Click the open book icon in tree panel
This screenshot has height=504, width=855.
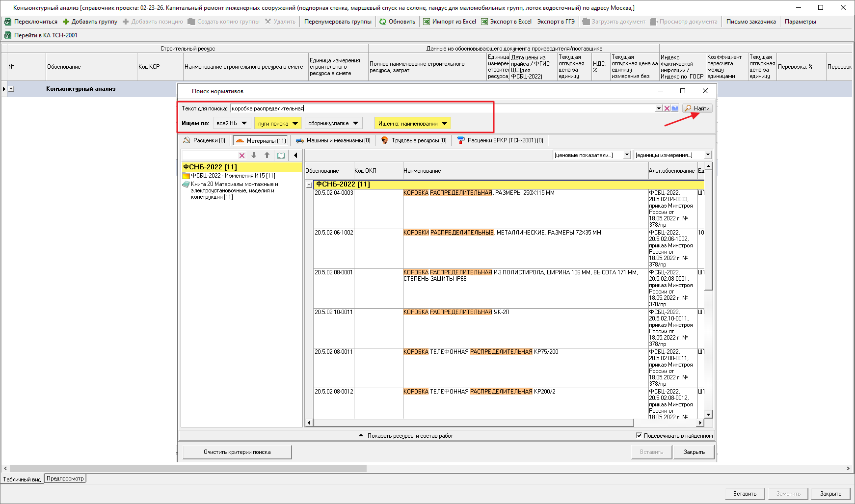click(281, 155)
